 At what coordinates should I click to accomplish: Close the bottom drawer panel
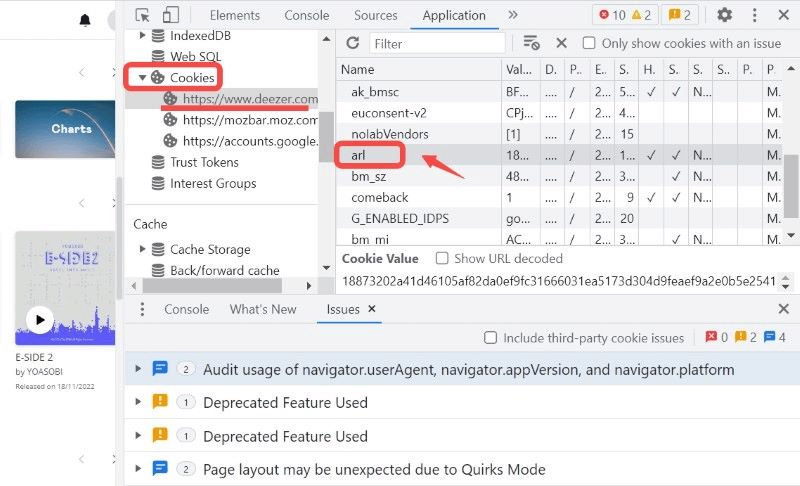[784, 309]
